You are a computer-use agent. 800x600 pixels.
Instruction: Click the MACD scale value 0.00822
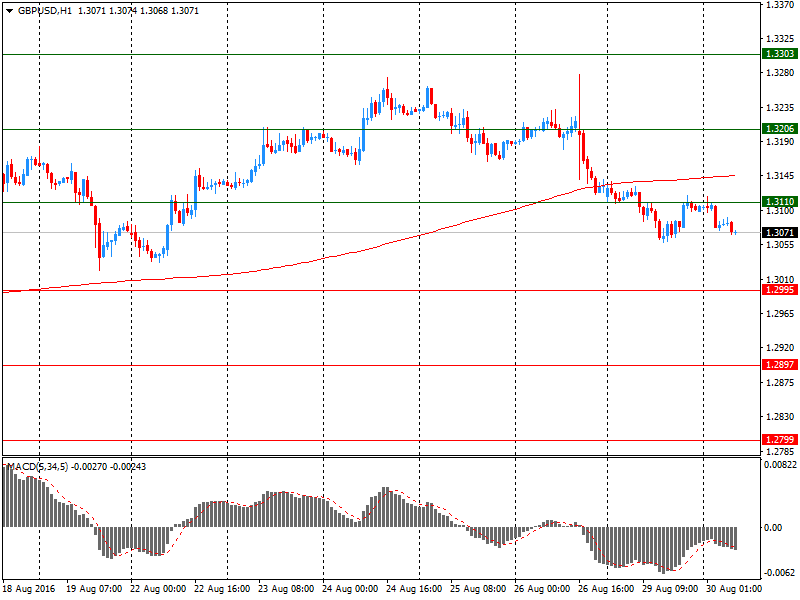[x=780, y=465]
